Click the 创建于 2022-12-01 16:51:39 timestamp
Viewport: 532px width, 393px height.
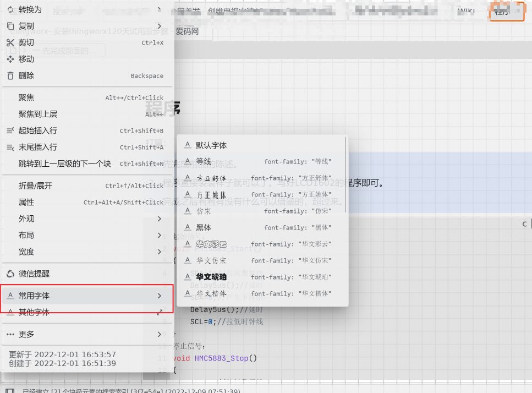(x=62, y=363)
